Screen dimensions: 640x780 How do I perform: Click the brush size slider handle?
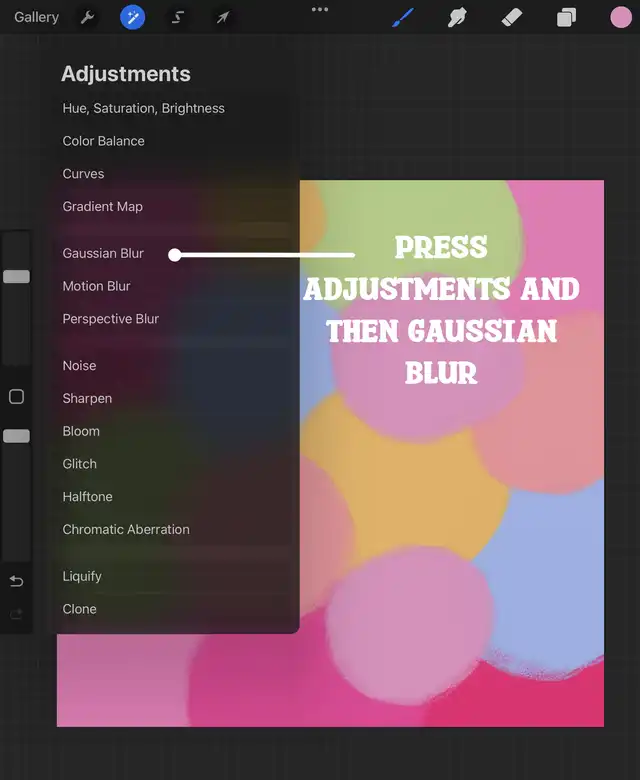coord(16,276)
